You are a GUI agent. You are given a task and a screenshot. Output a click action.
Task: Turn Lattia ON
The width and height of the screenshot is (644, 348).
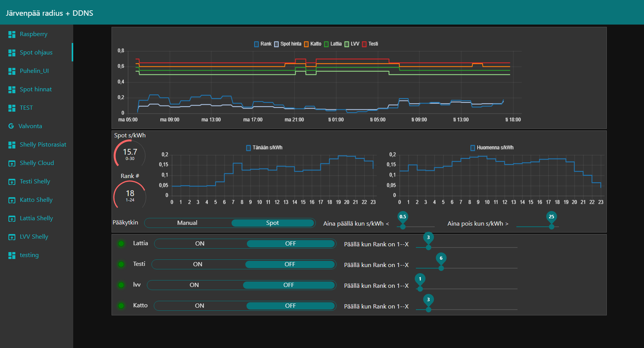pyautogui.click(x=200, y=244)
